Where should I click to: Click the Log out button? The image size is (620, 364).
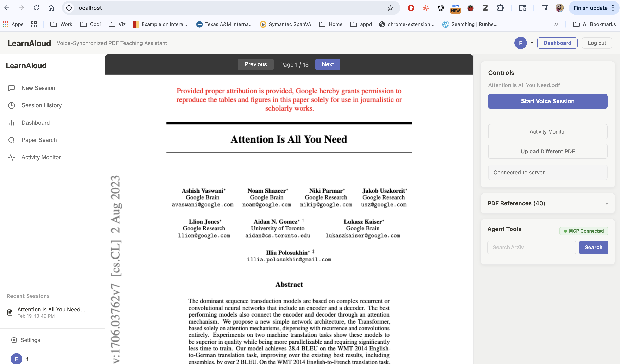596,43
